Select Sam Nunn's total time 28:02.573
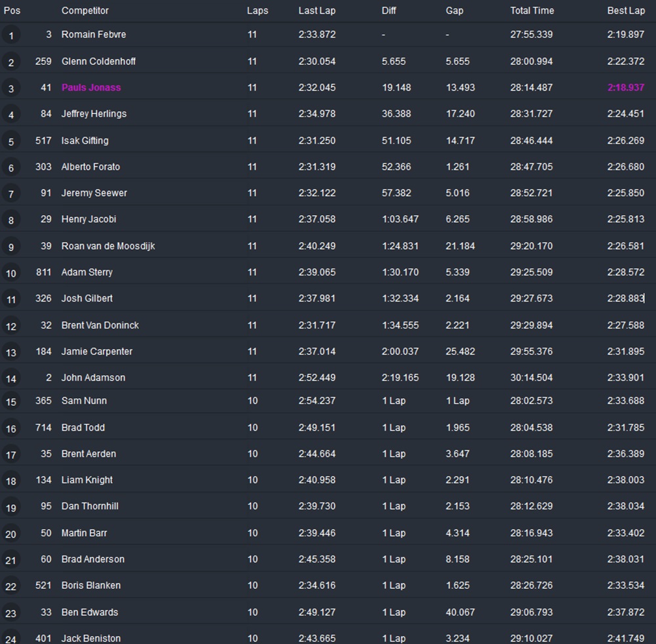 pos(531,401)
